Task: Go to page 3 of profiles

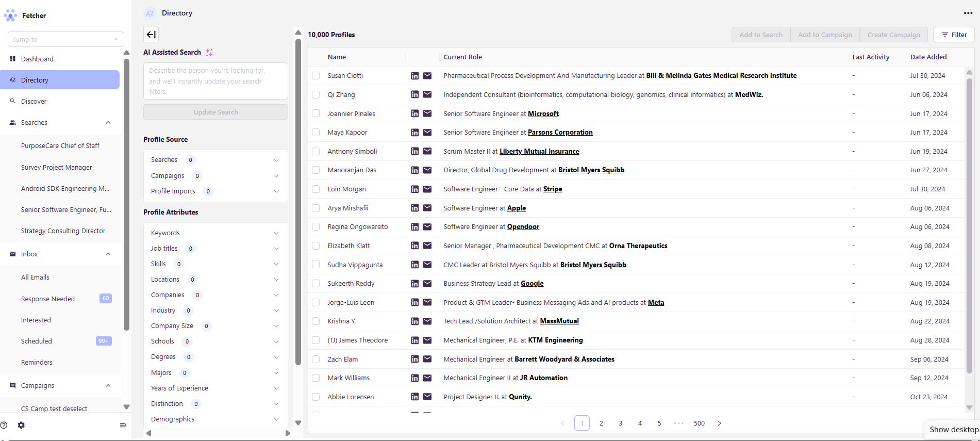Action: tap(621, 423)
